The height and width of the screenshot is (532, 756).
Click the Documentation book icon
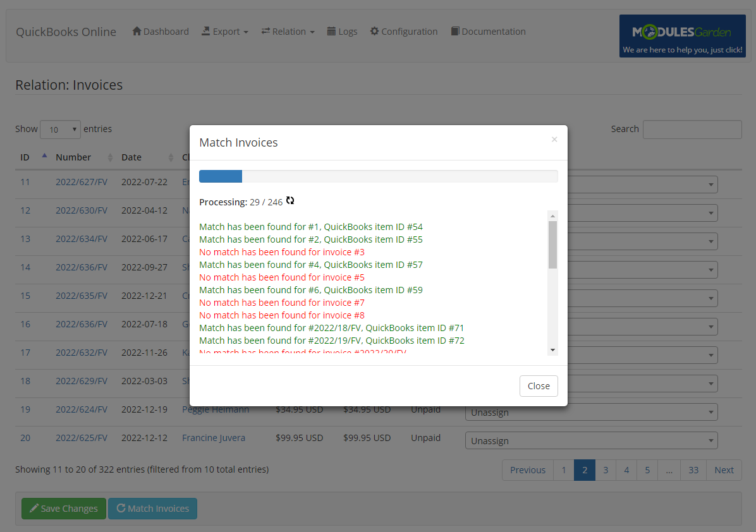coord(454,32)
